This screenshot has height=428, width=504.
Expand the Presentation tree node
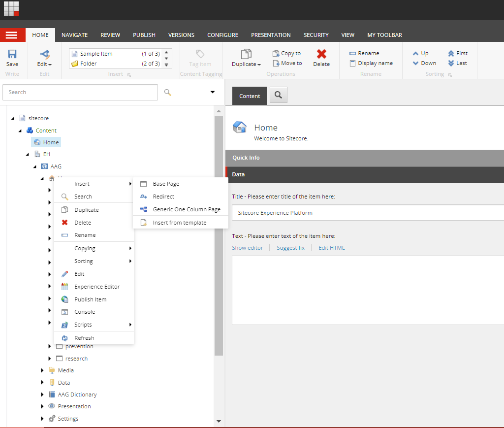[42, 406]
